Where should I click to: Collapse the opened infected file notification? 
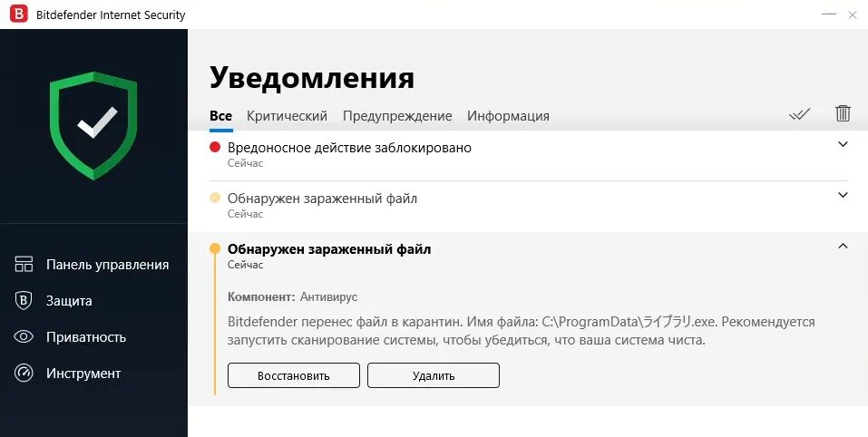click(843, 247)
